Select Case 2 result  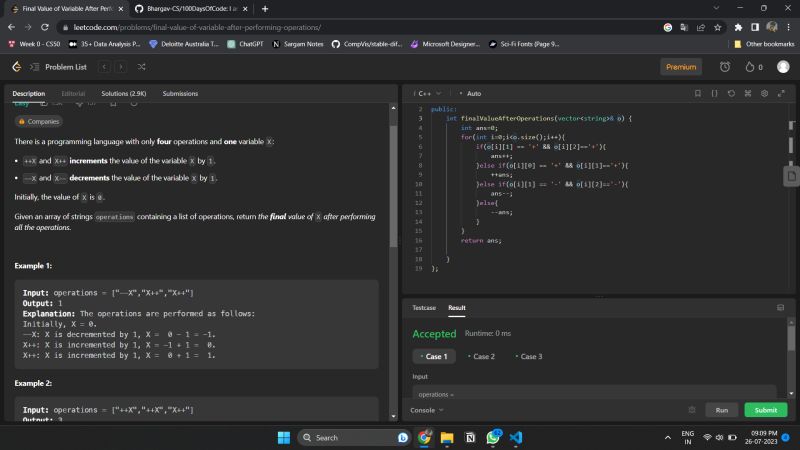click(481, 356)
